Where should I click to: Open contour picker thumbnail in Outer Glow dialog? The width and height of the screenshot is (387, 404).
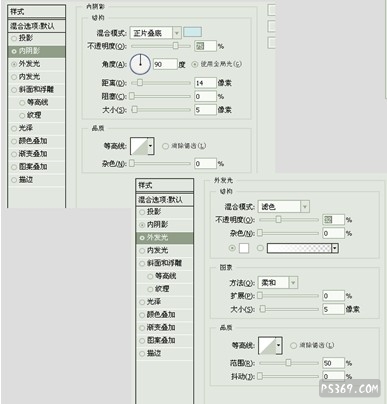[x=268, y=345]
